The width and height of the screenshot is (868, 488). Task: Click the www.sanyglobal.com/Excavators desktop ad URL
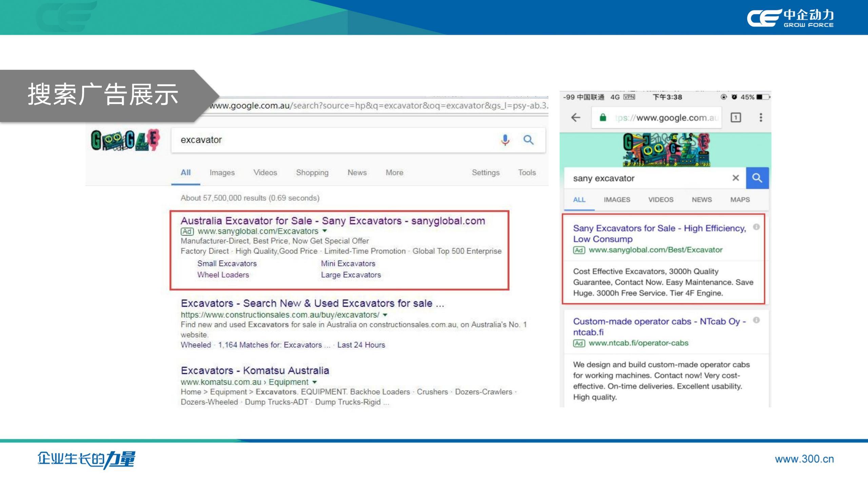258,231
